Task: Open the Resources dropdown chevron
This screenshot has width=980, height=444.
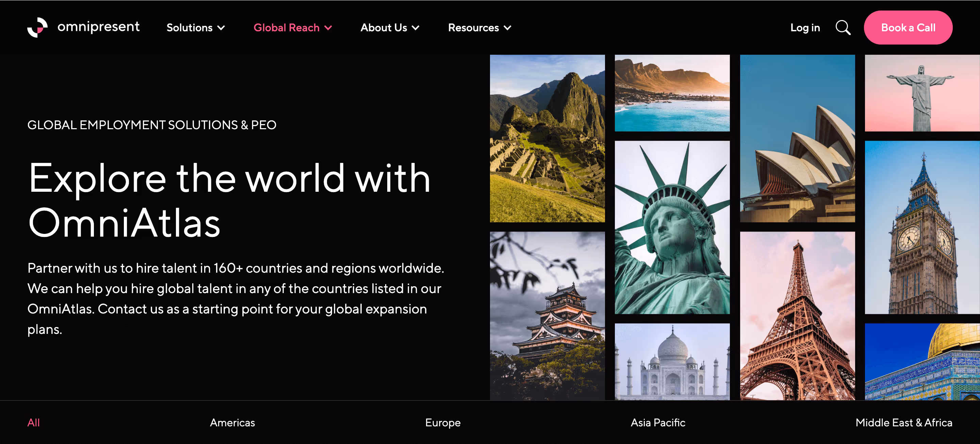Action: [x=507, y=28]
